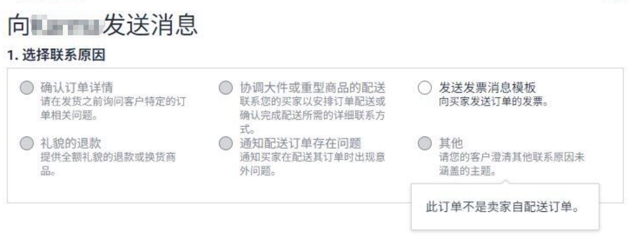Click the 确认订单详情 label text
Screen dimensions: 644x236
[77, 87]
